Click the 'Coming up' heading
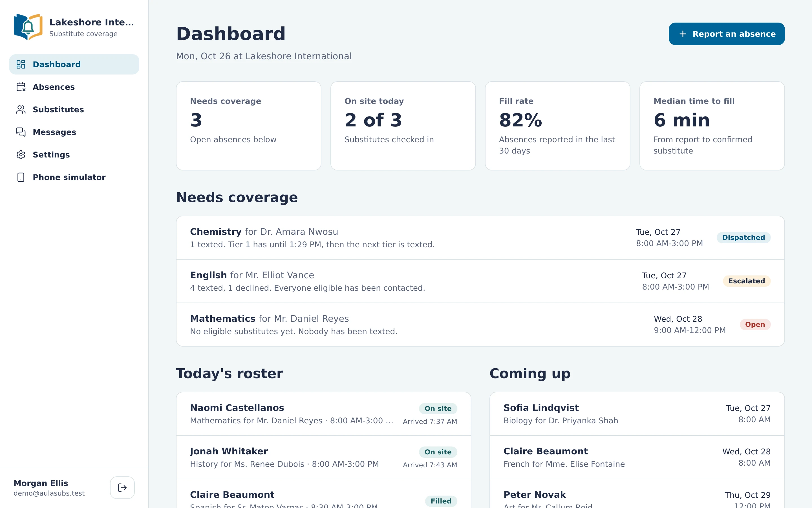Image resolution: width=812 pixels, height=508 pixels. pyautogui.click(x=530, y=374)
